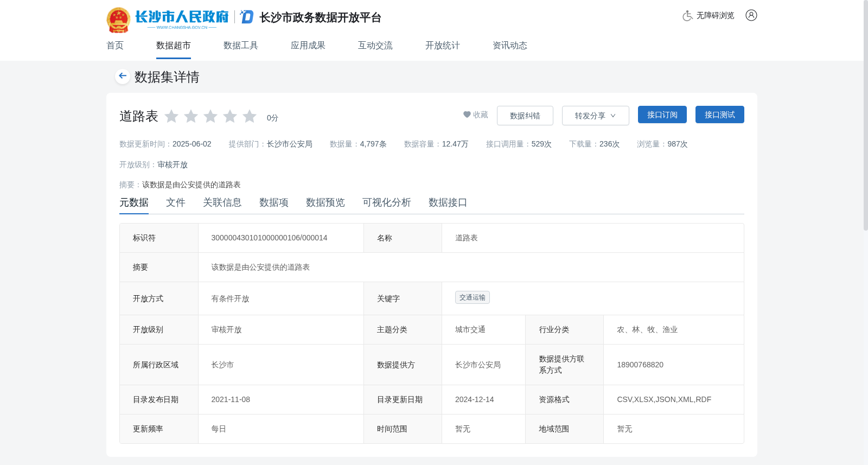Screen dimensions: 868x465
Task: Click the 12.47万 data capacity value
Action: click(x=455, y=144)
